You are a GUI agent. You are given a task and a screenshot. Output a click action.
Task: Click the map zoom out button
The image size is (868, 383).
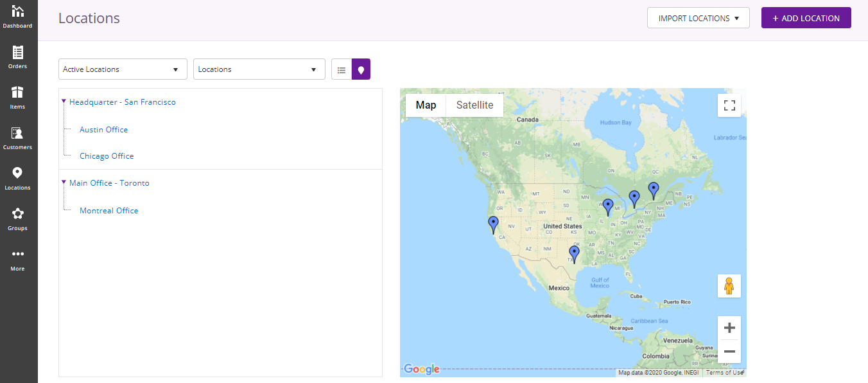[x=729, y=352]
